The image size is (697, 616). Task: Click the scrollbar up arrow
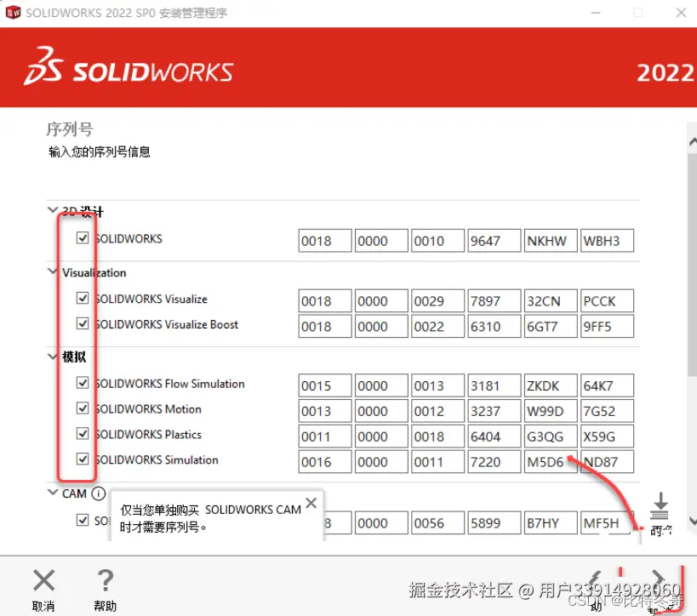tap(693, 142)
